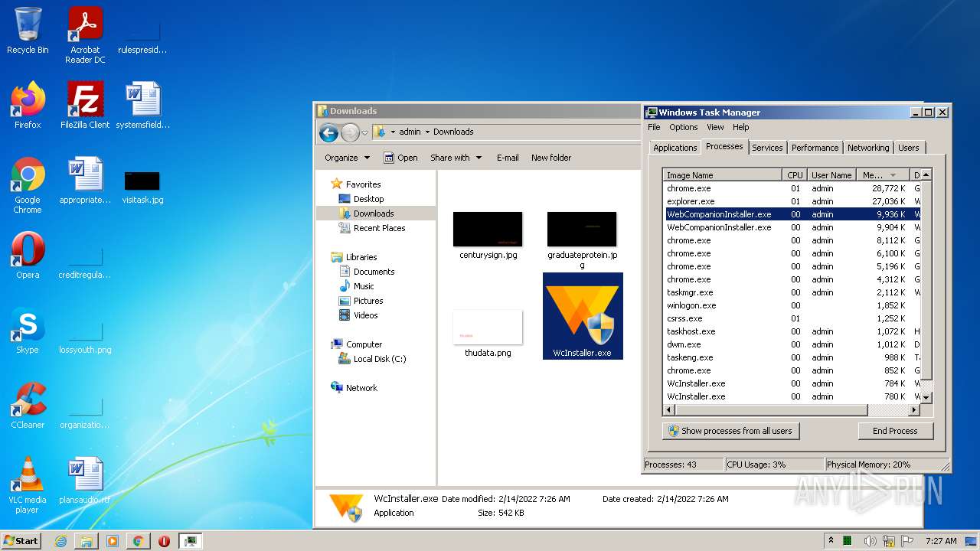Click Libraries group in navigation pane
Image resolution: width=980 pixels, height=551 pixels.
[x=361, y=257]
